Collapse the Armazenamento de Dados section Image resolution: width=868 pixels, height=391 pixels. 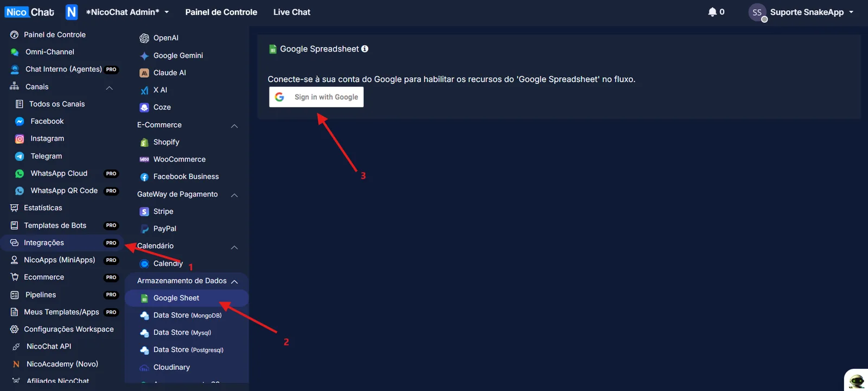click(x=234, y=281)
